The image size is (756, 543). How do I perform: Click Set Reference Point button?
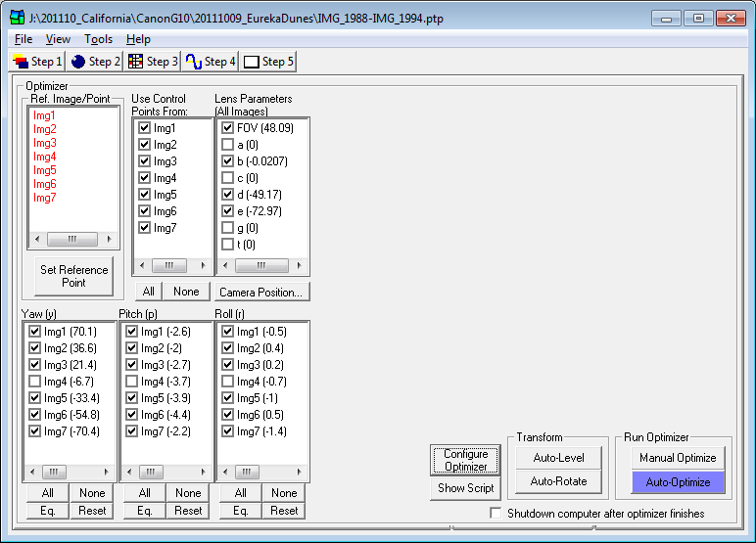pos(73,276)
